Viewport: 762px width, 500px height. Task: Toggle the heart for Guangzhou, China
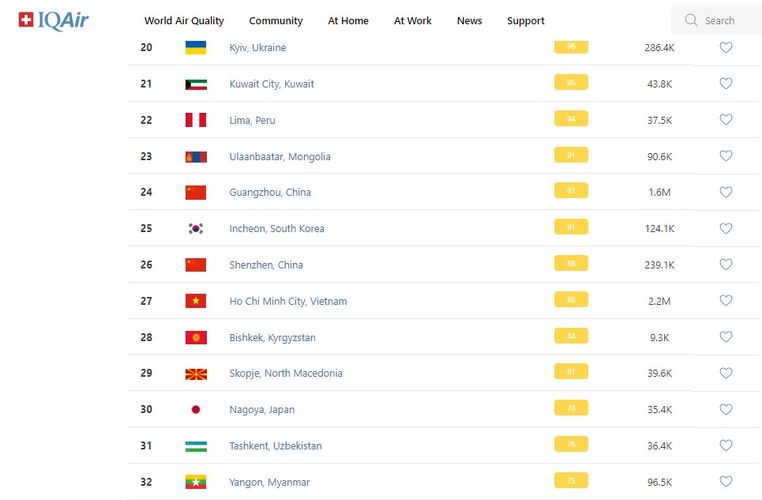726,193
